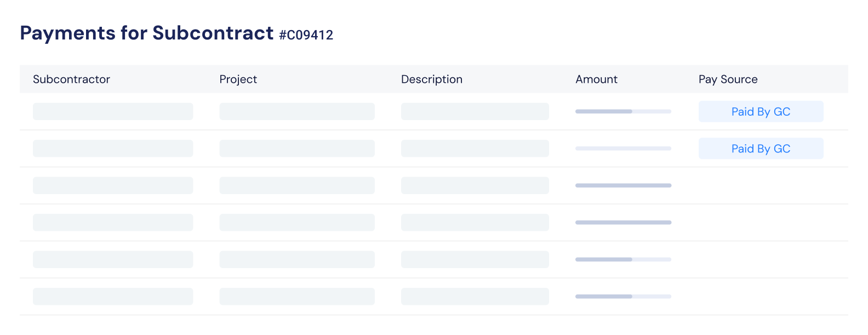
Task: Click the second row amount progress bar
Action: tap(623, 149)
